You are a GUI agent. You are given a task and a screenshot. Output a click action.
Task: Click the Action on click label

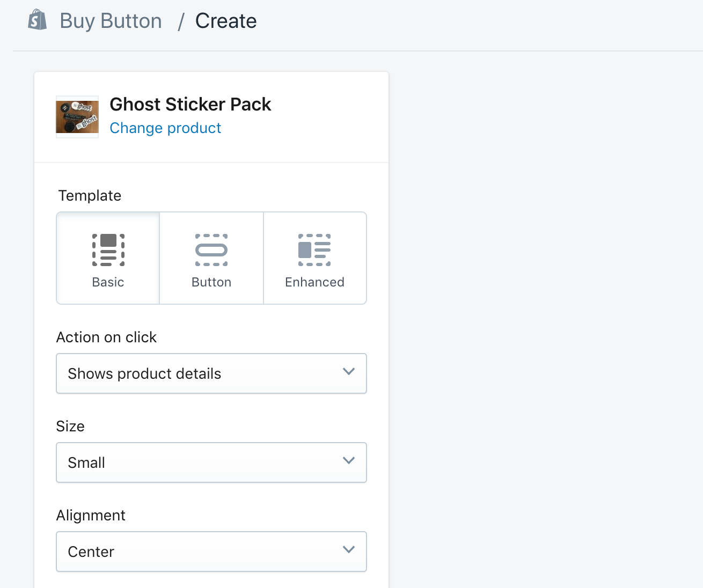106,337
